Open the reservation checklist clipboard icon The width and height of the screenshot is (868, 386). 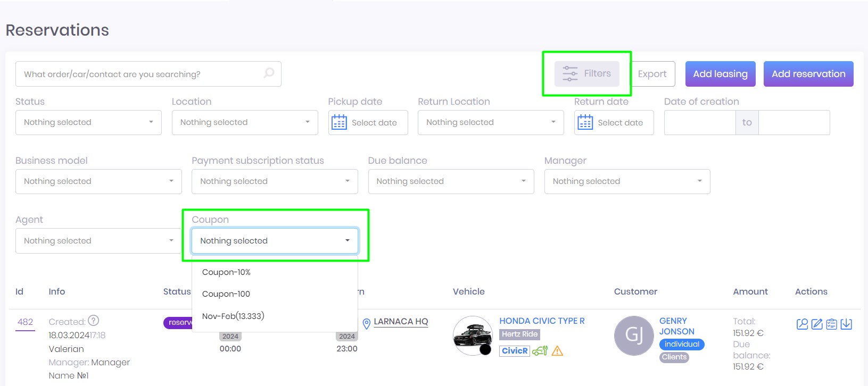click(x=832, y=324)
